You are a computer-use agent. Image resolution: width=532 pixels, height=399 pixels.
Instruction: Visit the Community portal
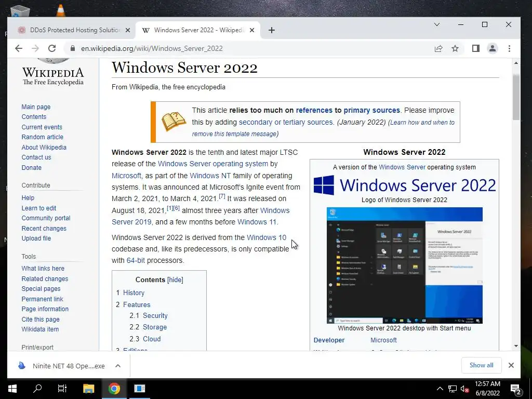(46, 218)
